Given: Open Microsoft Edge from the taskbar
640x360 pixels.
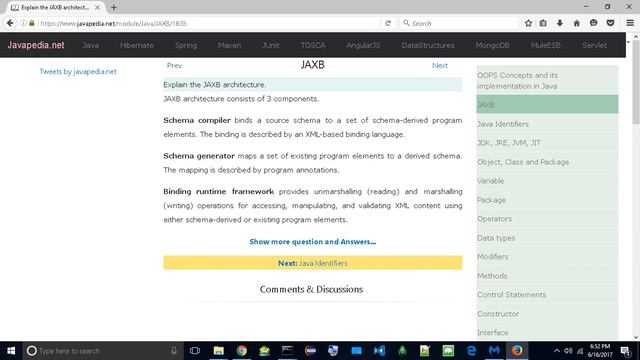Looking at the screenshot, I should coord(471,351).
